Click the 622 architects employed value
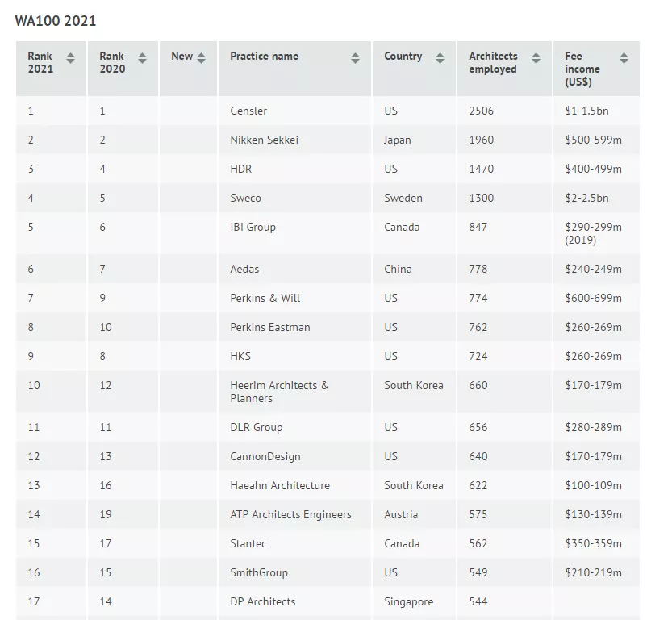 click(478, 485)
